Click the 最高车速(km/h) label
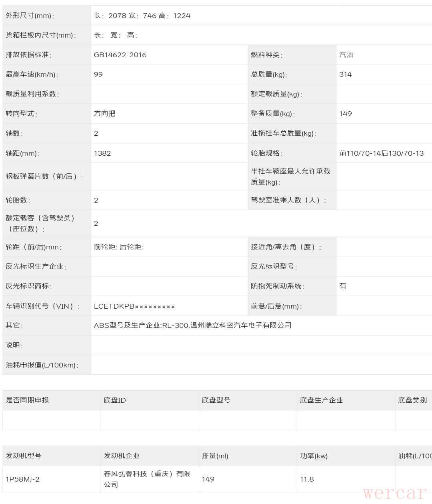The width and height of the screenshot is (432, 504). tap(32, 74)
